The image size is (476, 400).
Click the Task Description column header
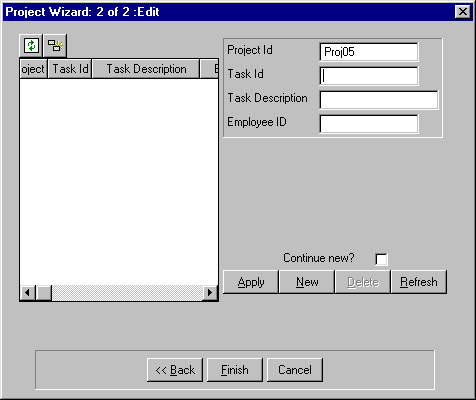tap(146, 69)
